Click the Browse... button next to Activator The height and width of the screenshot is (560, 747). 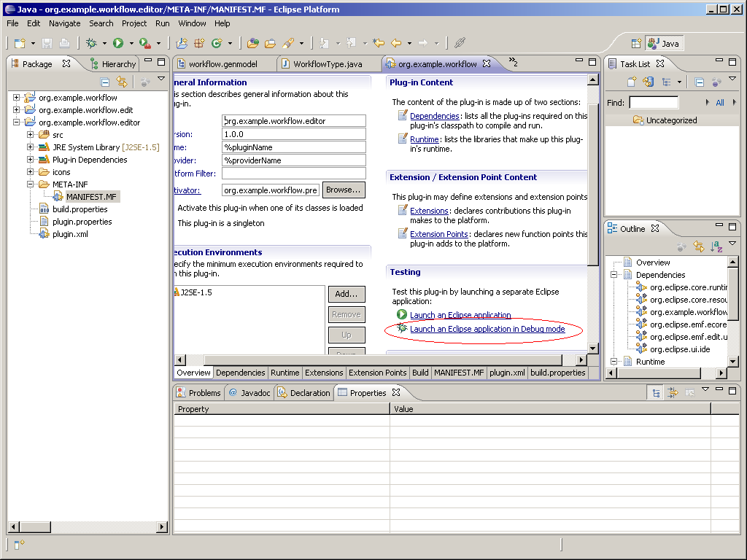coord(344,190)
